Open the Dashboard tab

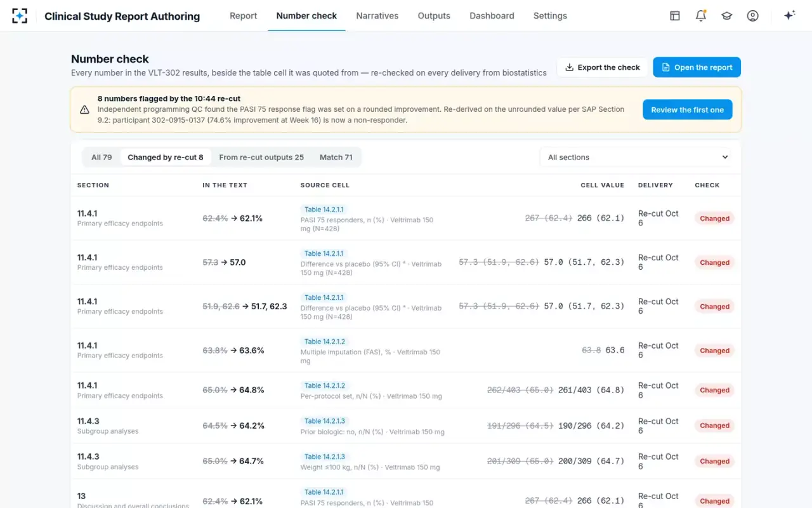(x=492, y=16)
